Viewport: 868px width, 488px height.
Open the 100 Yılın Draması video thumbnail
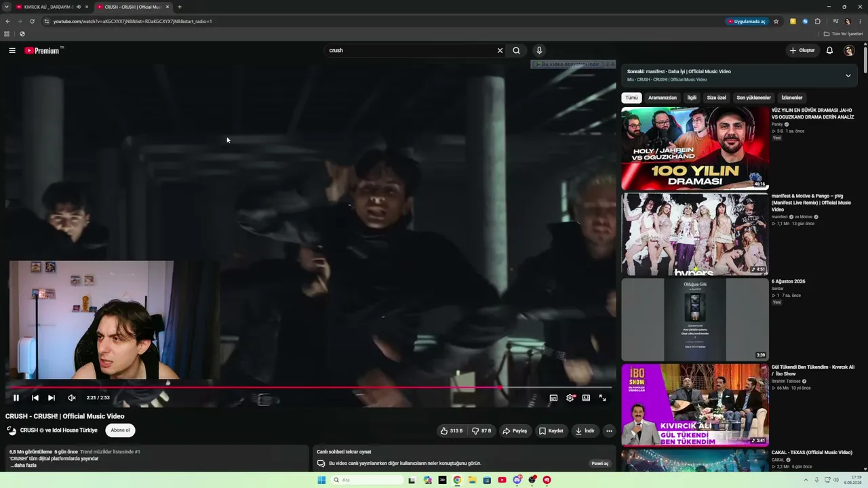coord(695,148)
